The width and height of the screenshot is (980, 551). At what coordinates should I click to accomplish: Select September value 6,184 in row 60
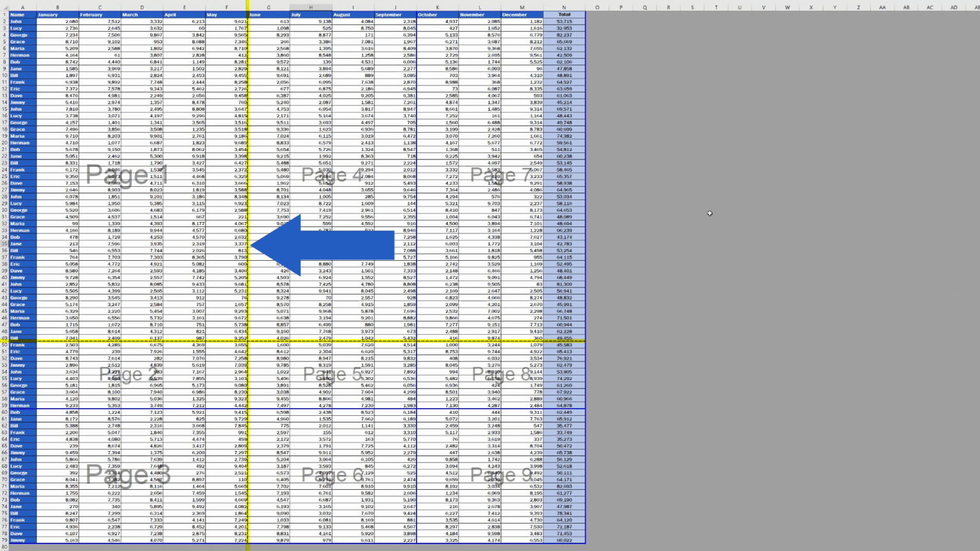395,412
